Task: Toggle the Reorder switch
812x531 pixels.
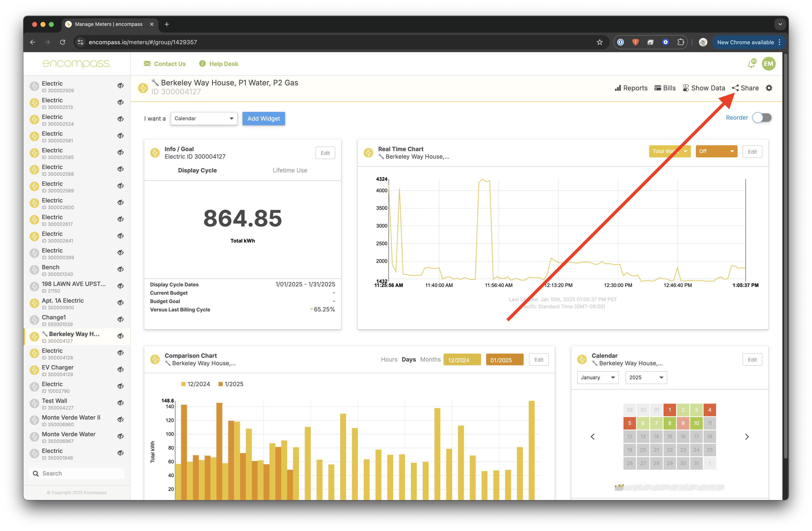Action: [x=762, y=118]
